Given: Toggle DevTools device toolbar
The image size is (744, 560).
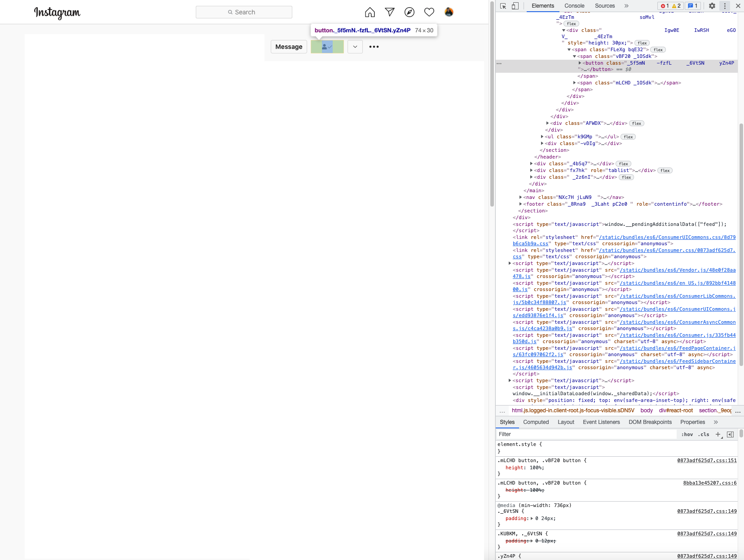Looking at the screenshot, I should click(515, 6).
